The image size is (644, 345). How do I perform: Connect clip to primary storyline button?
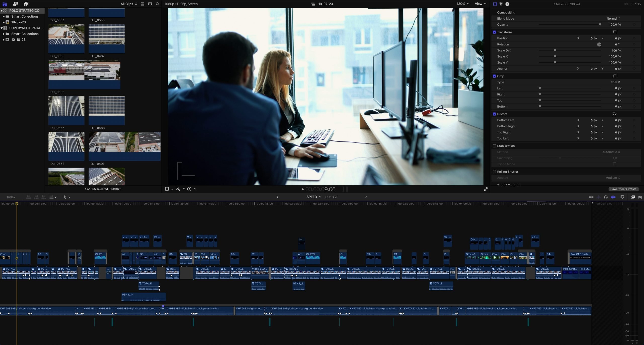tap(29, 197)
